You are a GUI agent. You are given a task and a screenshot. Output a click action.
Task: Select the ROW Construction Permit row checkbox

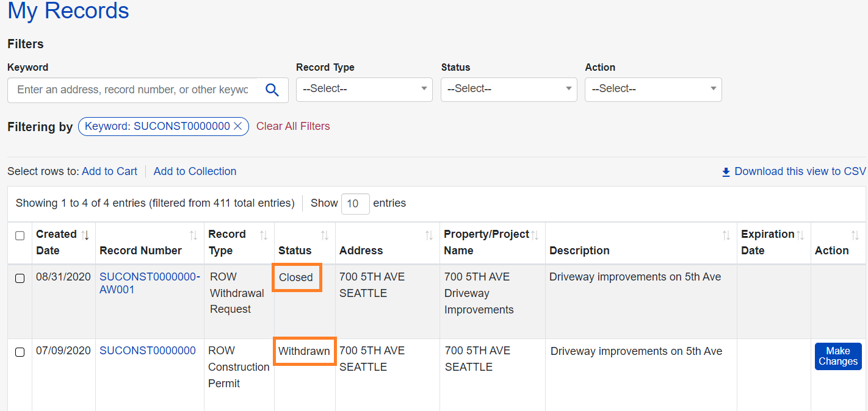point(20,352)
